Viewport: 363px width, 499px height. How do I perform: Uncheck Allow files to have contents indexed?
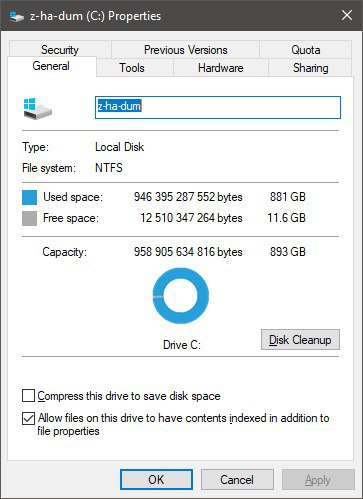coord(28,418)
